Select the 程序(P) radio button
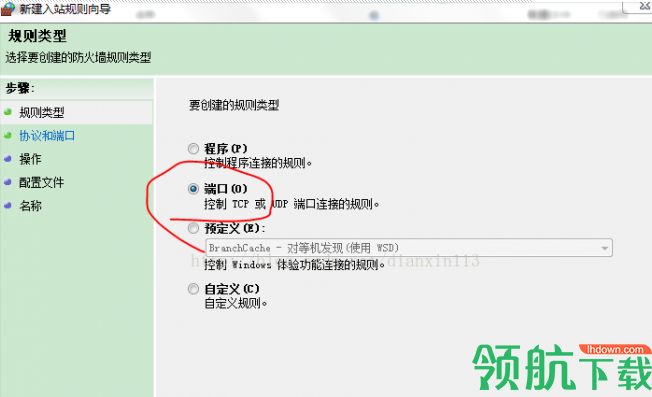 [193, 148]
